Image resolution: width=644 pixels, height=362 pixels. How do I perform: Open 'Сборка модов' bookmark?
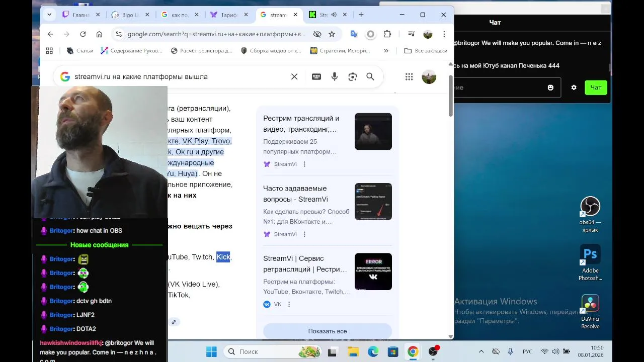click(x=271, y=51)
